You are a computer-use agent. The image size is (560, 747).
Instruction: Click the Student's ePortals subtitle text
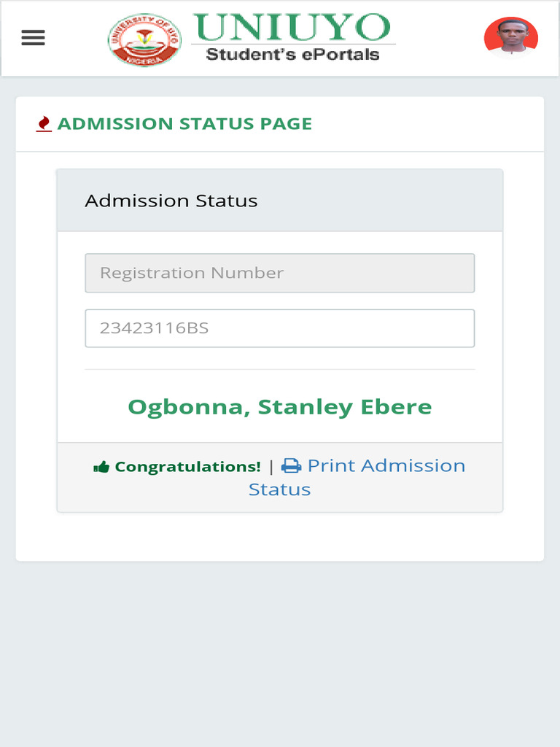point(292,54)
